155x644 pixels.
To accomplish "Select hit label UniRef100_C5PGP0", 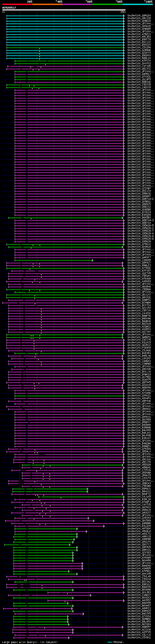I will click(139, 276).
